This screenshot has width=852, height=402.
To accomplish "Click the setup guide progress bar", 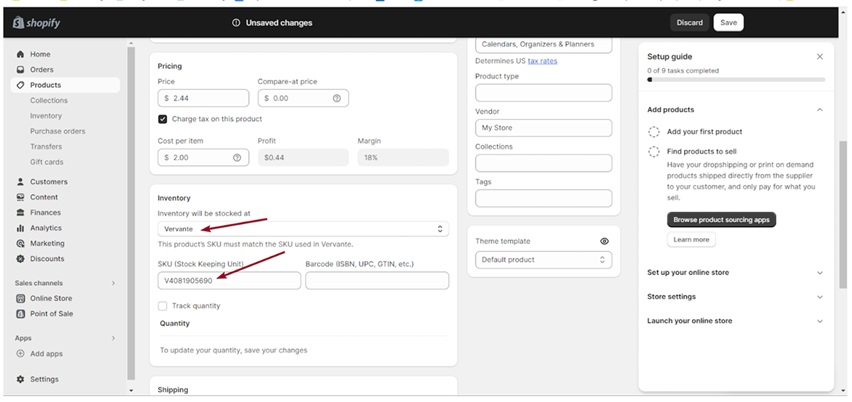I will point(736,79).
